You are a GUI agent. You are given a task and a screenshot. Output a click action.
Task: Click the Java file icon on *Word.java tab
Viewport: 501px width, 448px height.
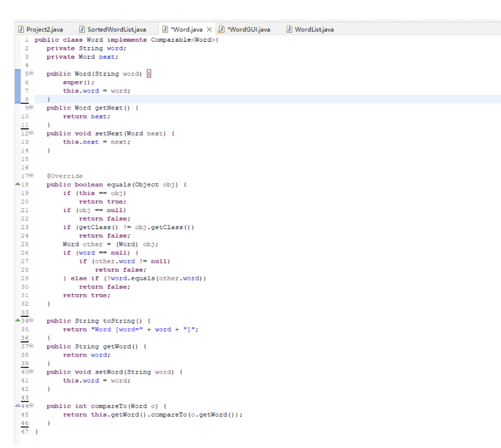point(165,29)
